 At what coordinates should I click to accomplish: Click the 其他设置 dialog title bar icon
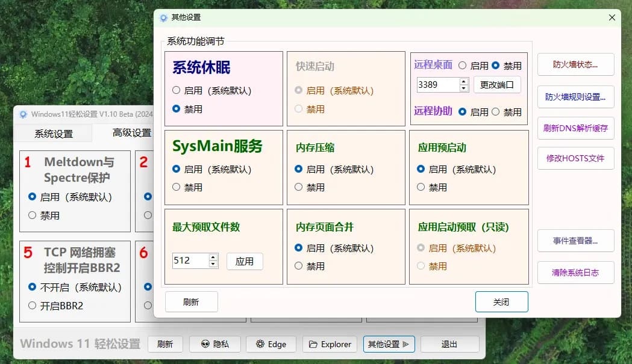tap(163, 17)
